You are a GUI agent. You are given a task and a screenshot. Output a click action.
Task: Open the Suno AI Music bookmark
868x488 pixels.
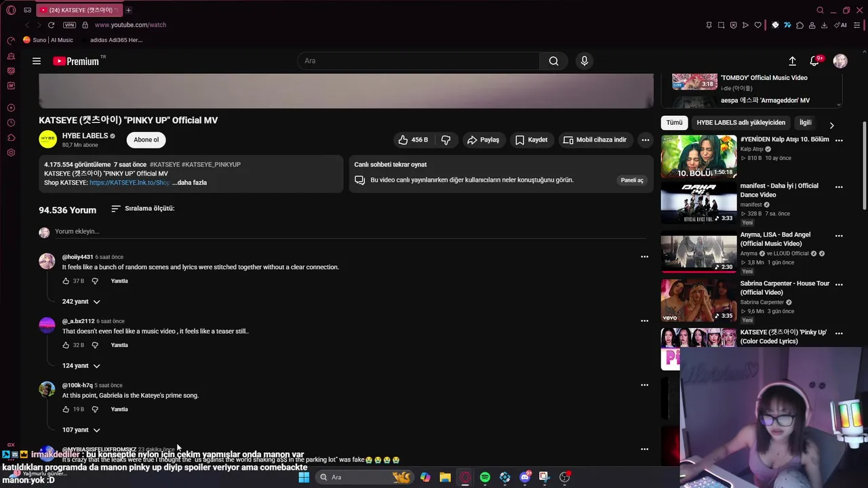[48, 40]
